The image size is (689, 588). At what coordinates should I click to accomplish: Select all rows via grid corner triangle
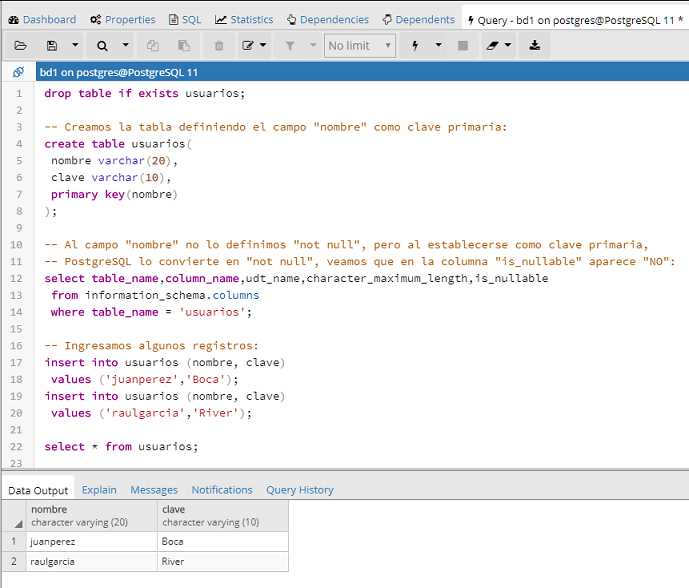coord(18,524)
